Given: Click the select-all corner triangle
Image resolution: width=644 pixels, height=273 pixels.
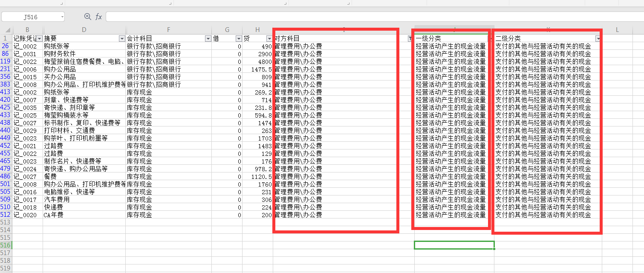Looking at the screenshot, I should point(9,30).
